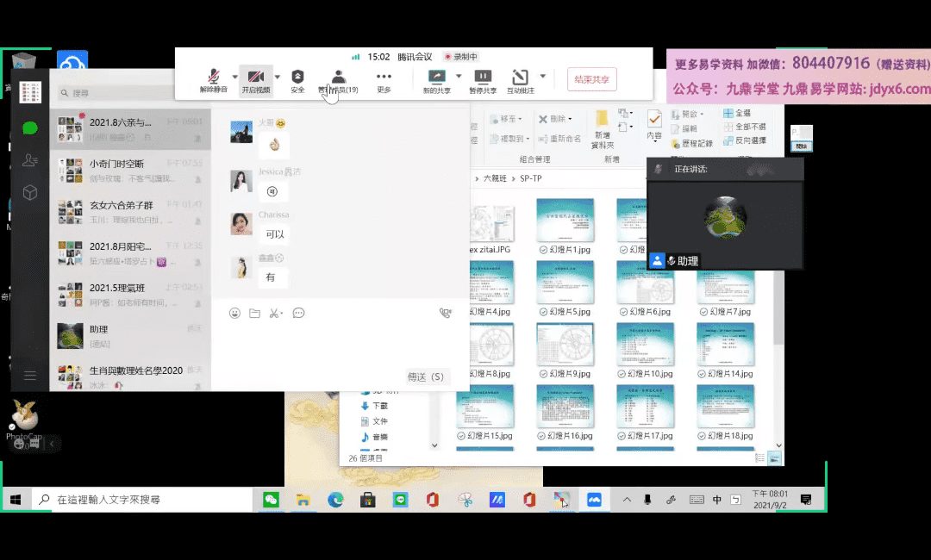Expand the arrow beside 互动批注

[542, 76]
